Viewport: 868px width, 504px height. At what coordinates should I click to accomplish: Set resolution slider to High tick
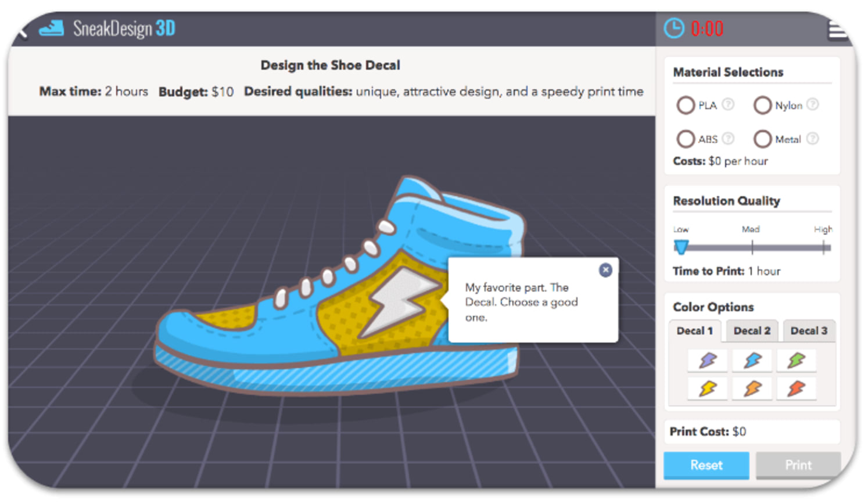coord(823,248)
